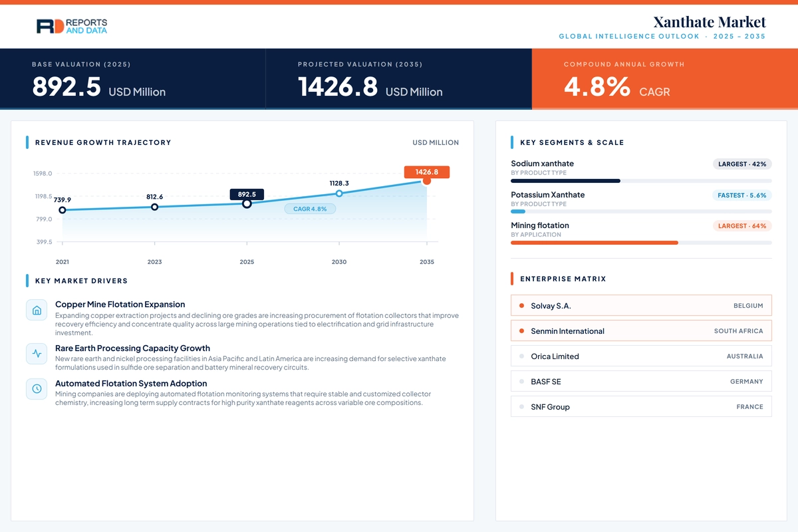Click the LARGEST · 42% badge
Image resolution: width=798 pixels, height=532 pixels.
[x=742, y=164]
